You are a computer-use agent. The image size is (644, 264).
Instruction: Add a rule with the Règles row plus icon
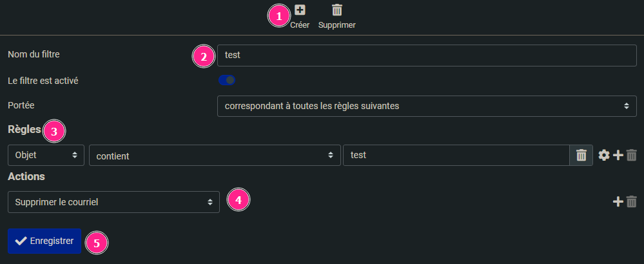click(618, 155)
